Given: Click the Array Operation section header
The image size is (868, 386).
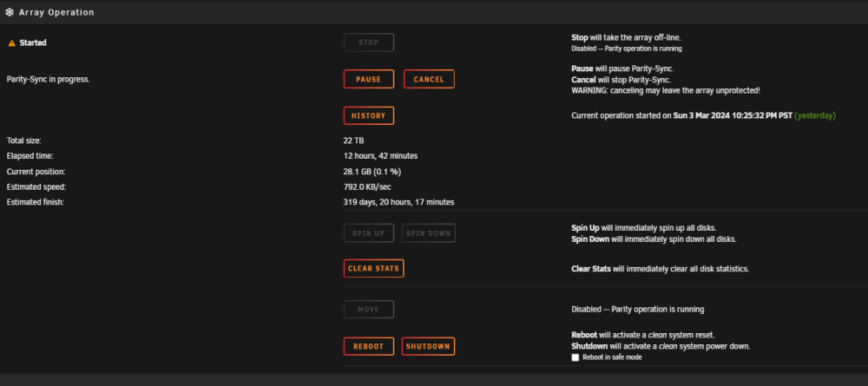Looking at the screenshot, I should click(434, 12).
